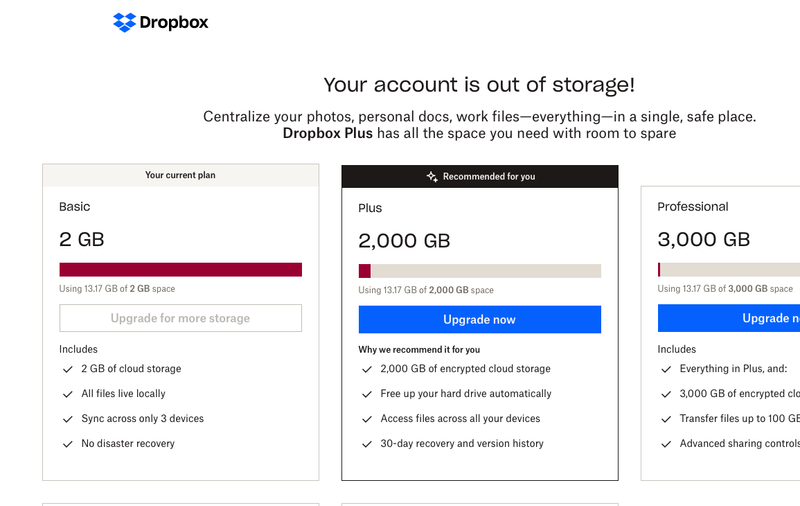This screenshot has height=506, width=800.
Task: Click checkmark next to Free up your hard drive
Action: tap(366, 394)
